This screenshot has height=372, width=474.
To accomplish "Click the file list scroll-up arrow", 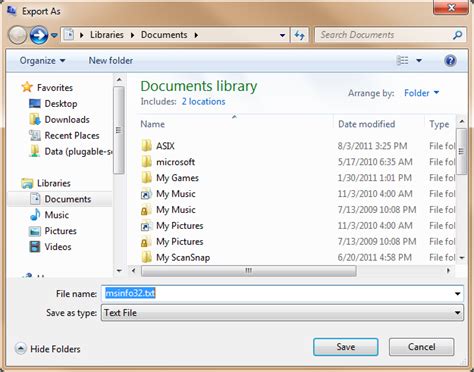I will tap(462, 121).
